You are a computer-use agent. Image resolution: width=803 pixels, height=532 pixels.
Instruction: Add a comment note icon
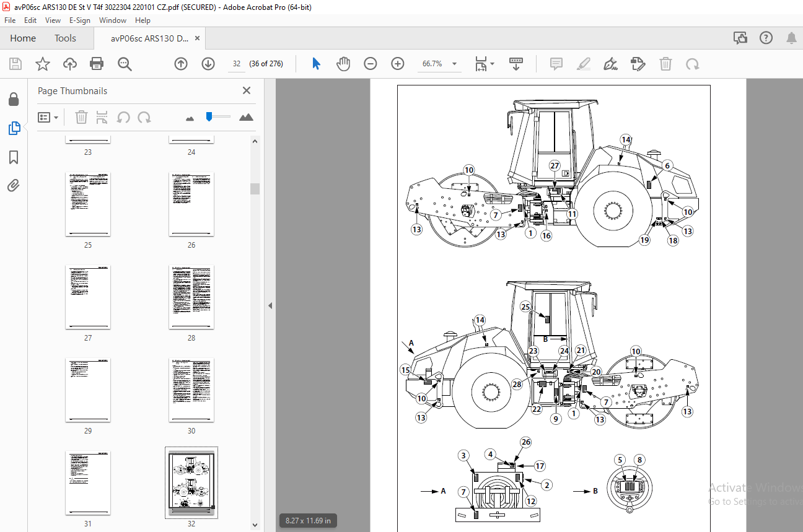click(x=556, y=64)
